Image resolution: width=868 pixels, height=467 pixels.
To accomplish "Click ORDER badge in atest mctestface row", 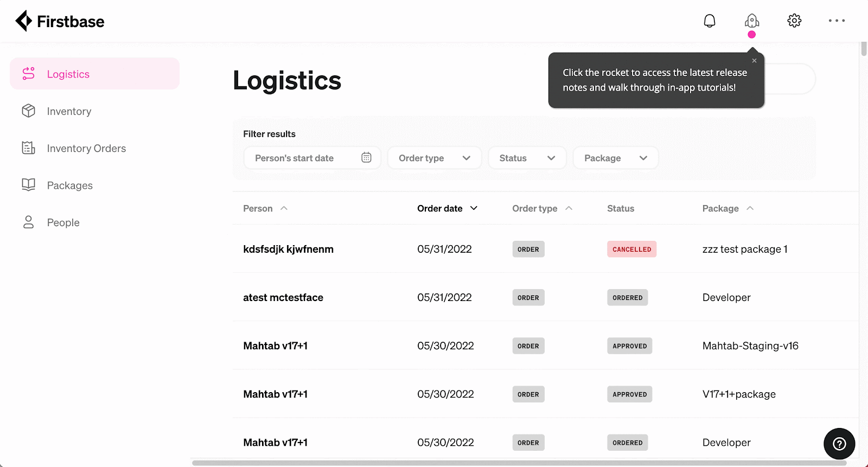I will [x=528, y=297].
